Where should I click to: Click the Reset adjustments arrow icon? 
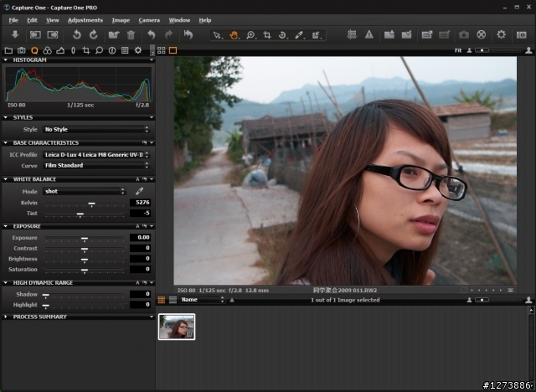pos(188,34)
